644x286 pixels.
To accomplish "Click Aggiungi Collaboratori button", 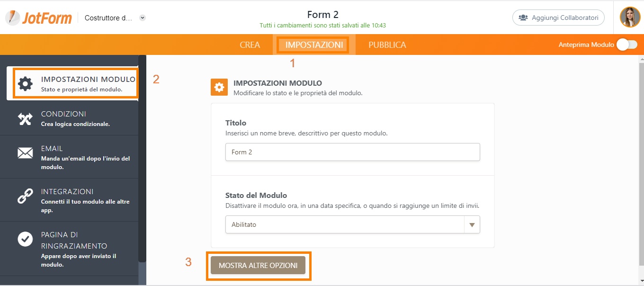I will click(559, 18).
